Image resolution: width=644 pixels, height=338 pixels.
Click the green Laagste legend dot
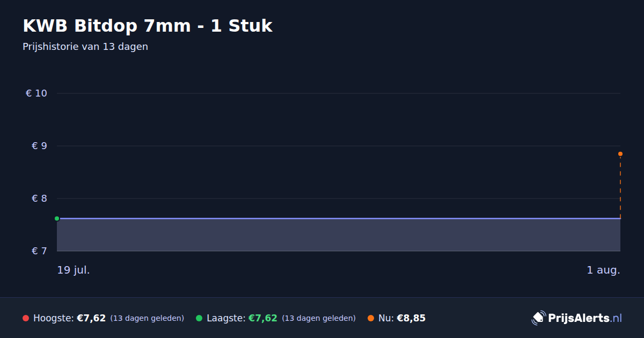click(199, 318)
